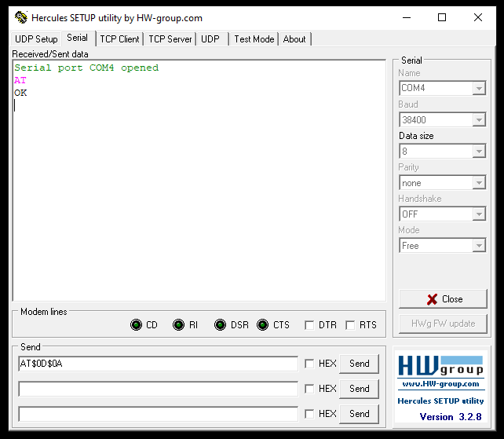Open the Test Mode tab
504x439 pixels.
(254, 39)
